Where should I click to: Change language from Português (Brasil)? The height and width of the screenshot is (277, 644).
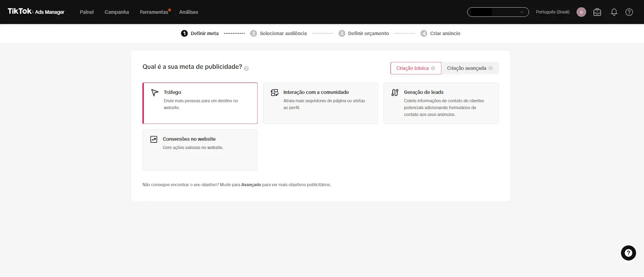[x=553, y=12]
